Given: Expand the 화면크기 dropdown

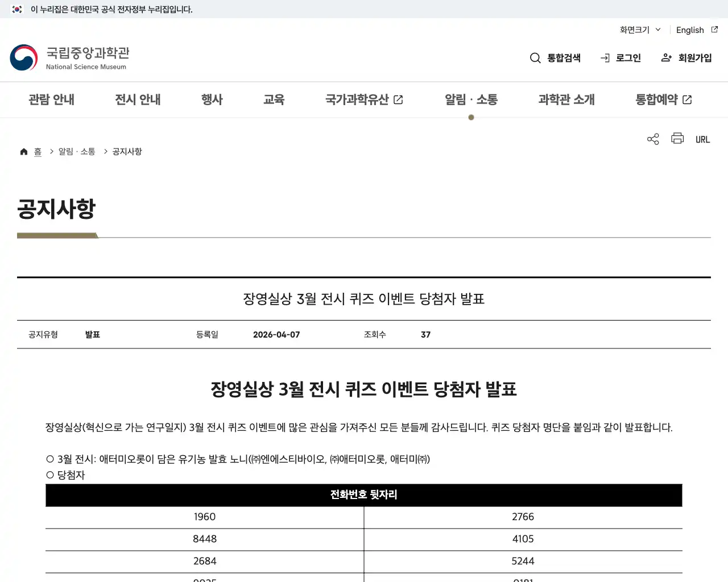Looking at the screenshot, I should (639, 30).
